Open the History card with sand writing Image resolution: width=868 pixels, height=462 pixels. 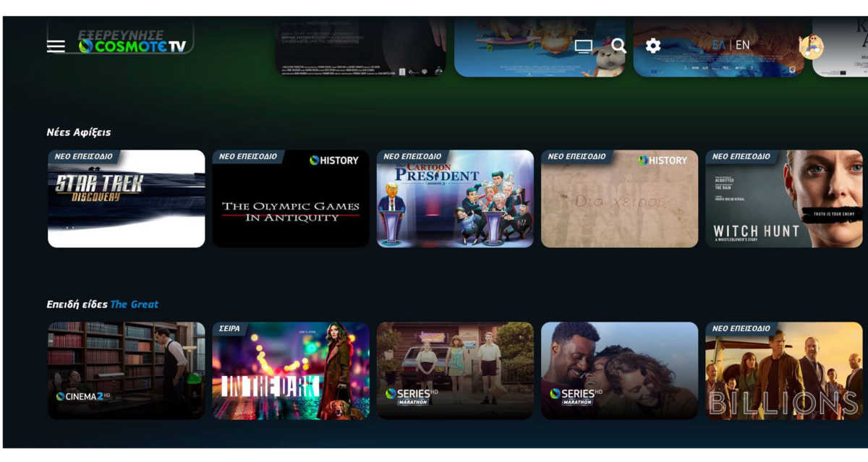click(620, 199)
